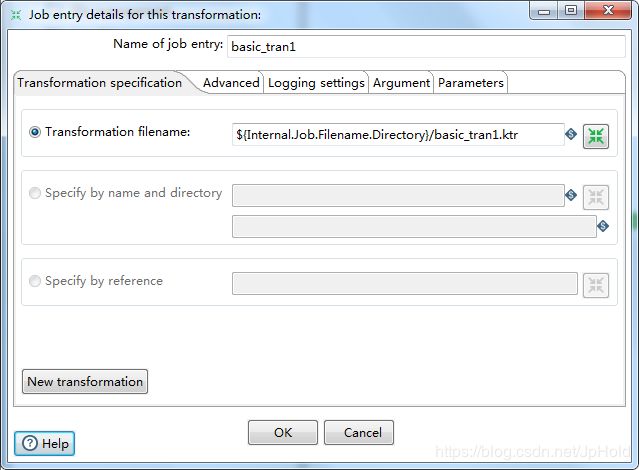Click variable diamond icon beside name field

click(571, 195)
